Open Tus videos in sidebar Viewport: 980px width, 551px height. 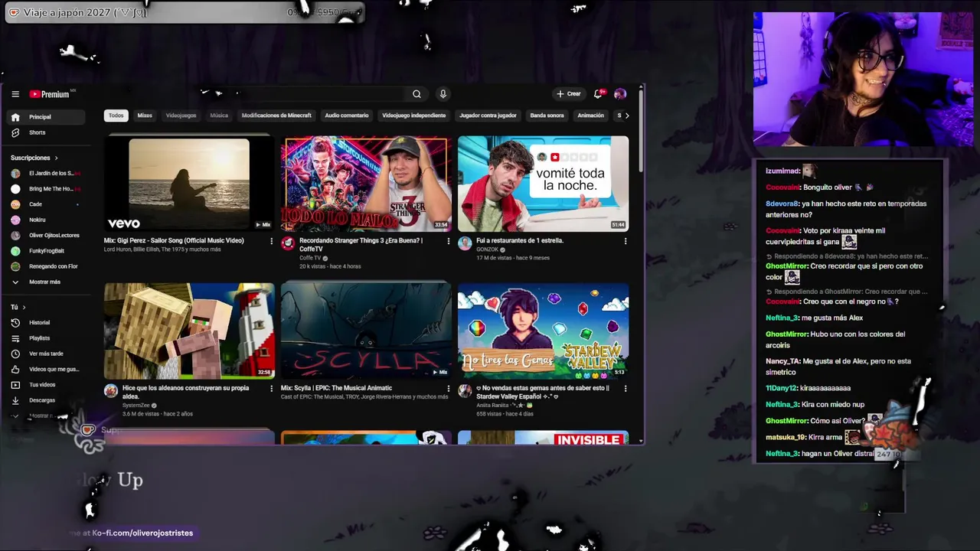point(47,385)
